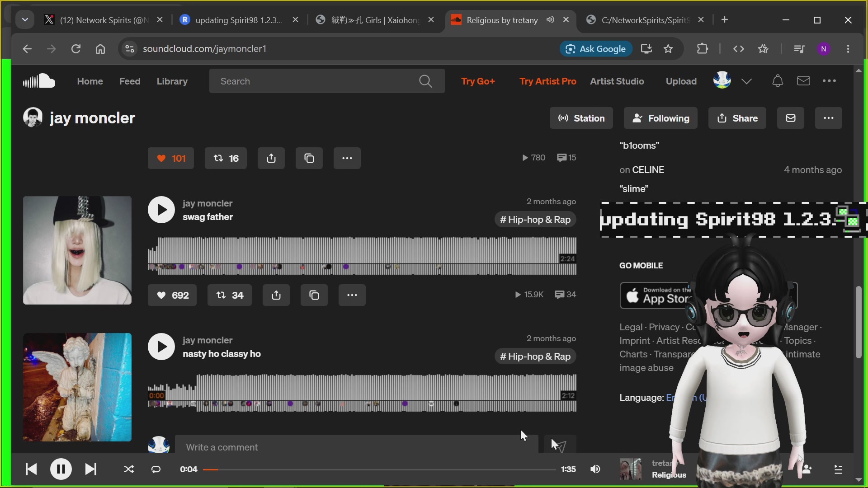Skip to previous track in player
Viewport: 868px width, 488px height.
31,469
